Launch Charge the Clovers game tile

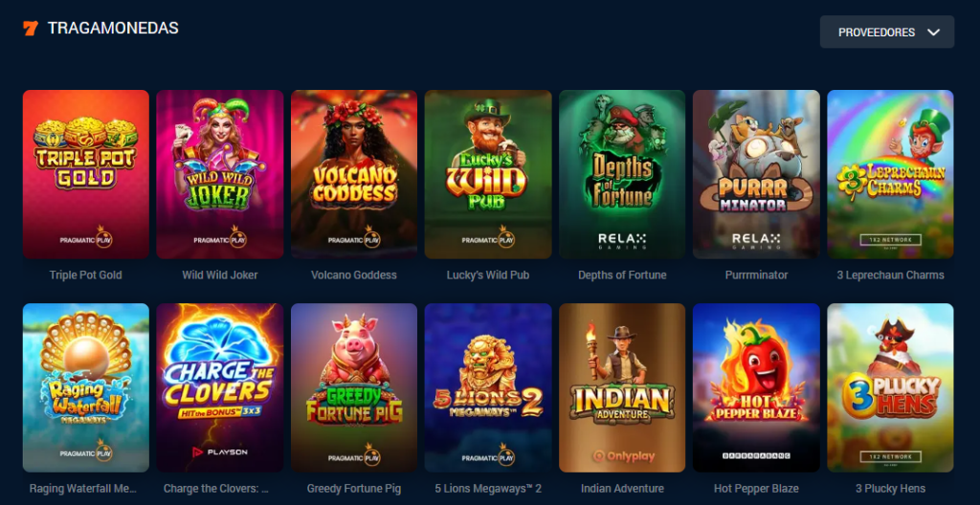(220, 387)
